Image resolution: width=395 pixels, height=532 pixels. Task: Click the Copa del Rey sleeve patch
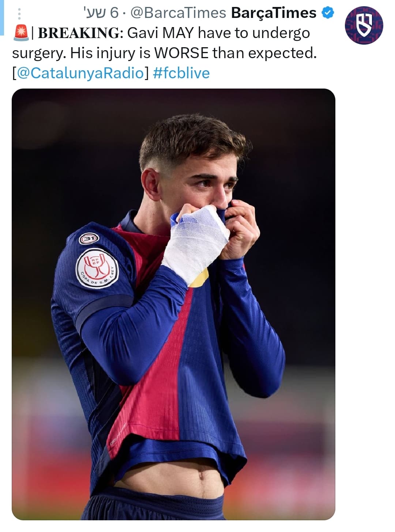click(97, 268)
